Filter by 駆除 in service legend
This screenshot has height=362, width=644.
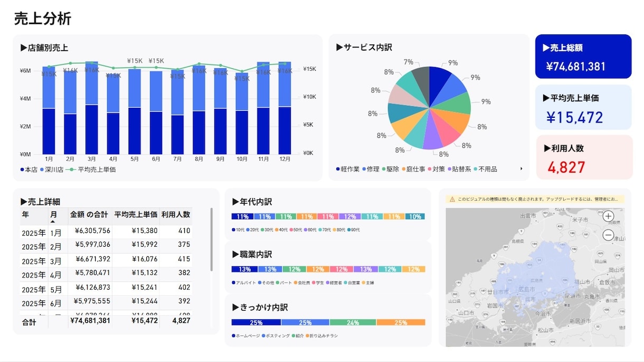tap(391, 169)
